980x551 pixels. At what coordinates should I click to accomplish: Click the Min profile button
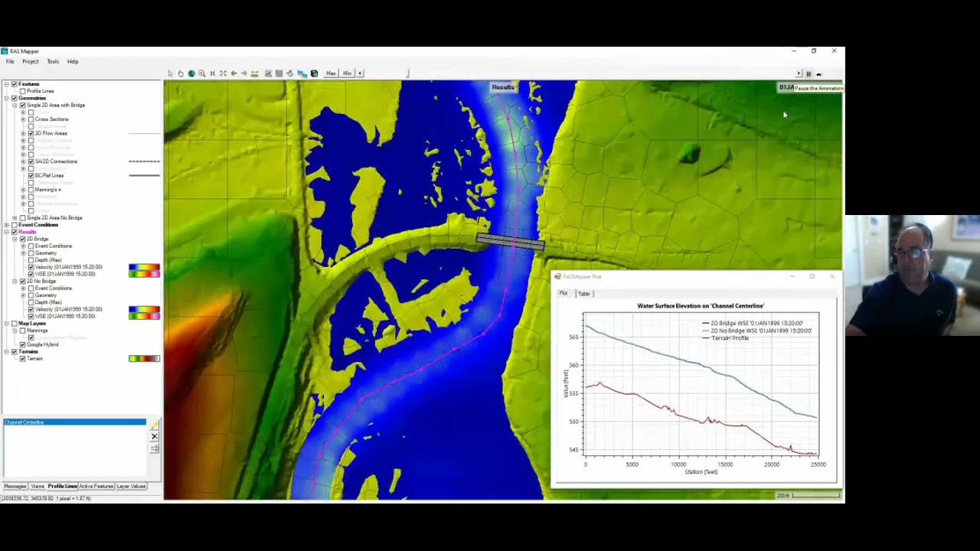pyautogui.click(x=347, y=73)
